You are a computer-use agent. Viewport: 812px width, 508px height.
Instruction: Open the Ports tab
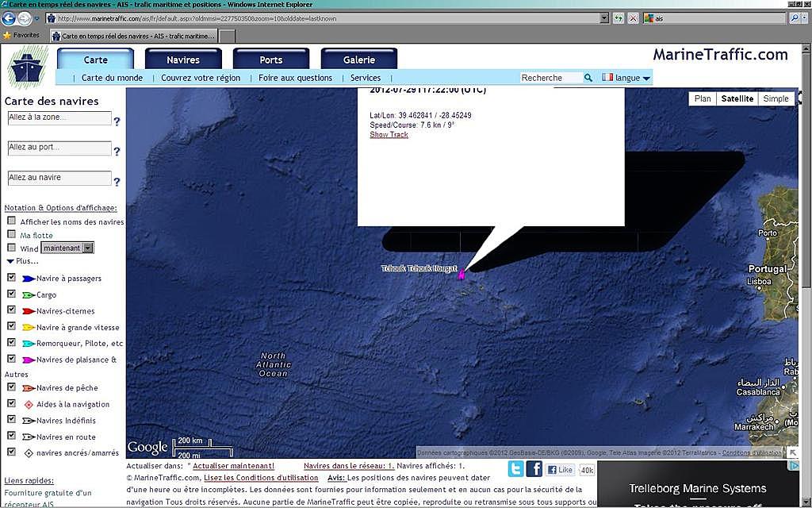(271, 59)
